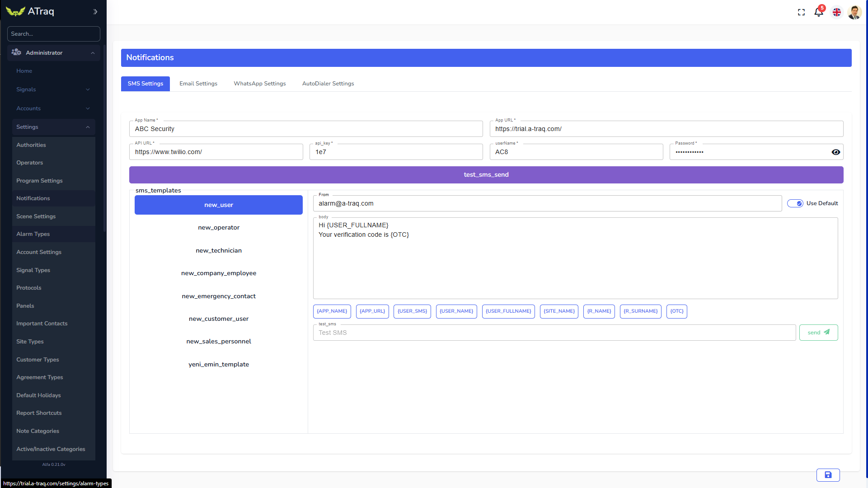Image resolution: width=868 pixels, height=488 pixels.
Task: Toggle the Use Default switch
Action: pyautogui.click(x=795, y=203)
